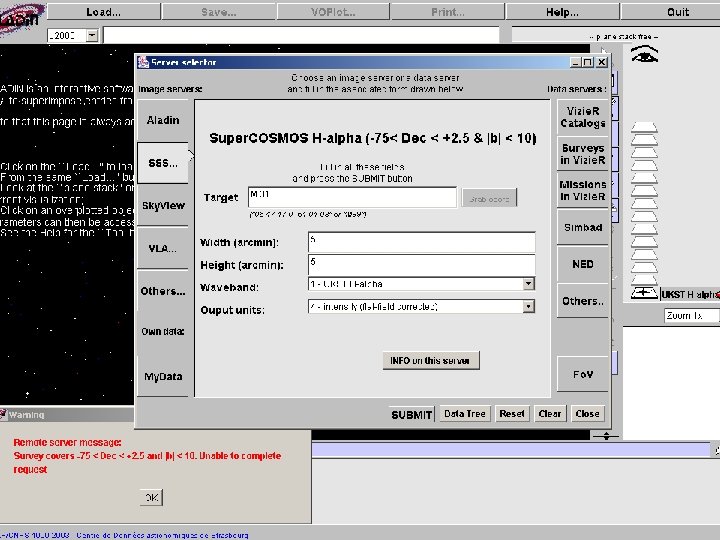Reset the server form
Viewport: 720px width, 540px height.
pos(512,414)
